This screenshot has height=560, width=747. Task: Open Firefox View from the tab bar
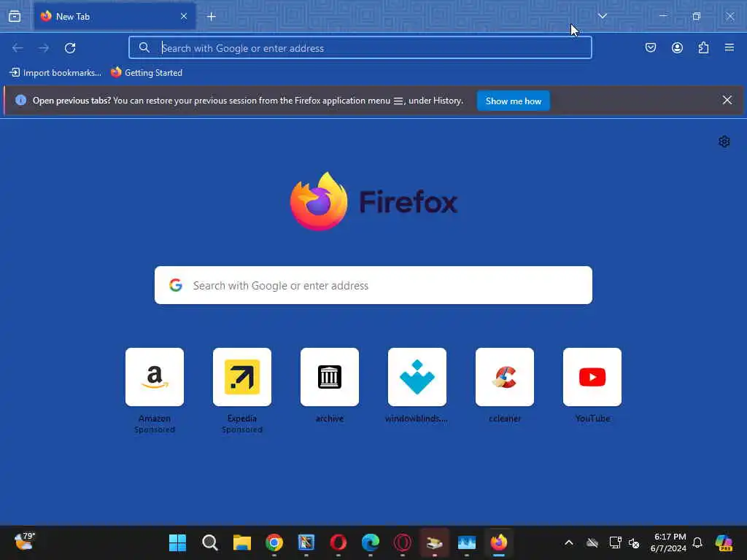(15, 17)
